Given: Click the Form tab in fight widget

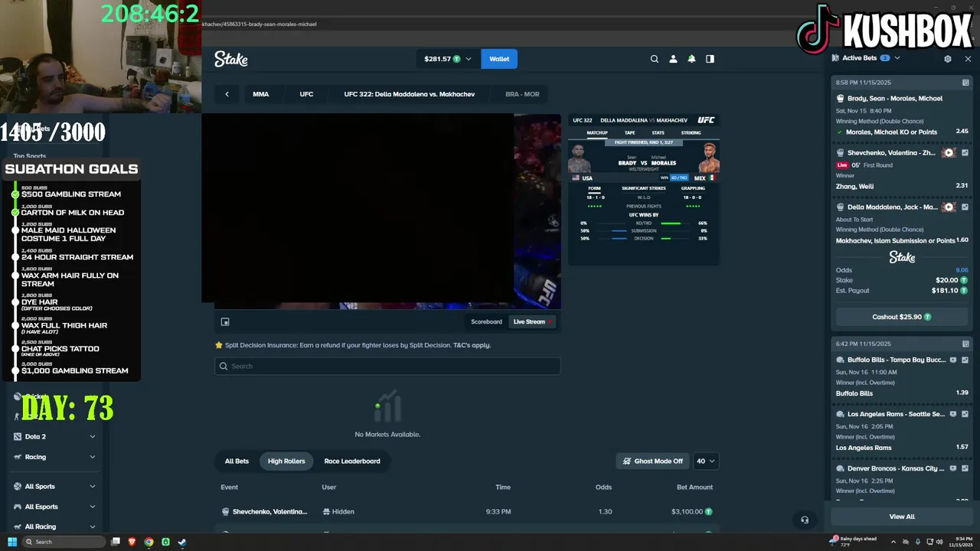Looking at the screenshot, I should coord(594,188).
